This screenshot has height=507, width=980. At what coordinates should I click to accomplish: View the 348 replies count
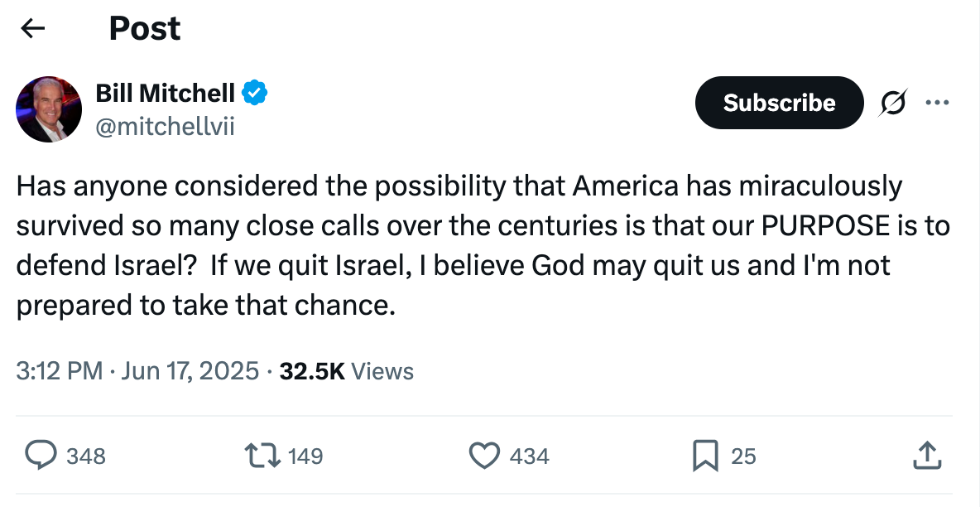pos(85,456)
